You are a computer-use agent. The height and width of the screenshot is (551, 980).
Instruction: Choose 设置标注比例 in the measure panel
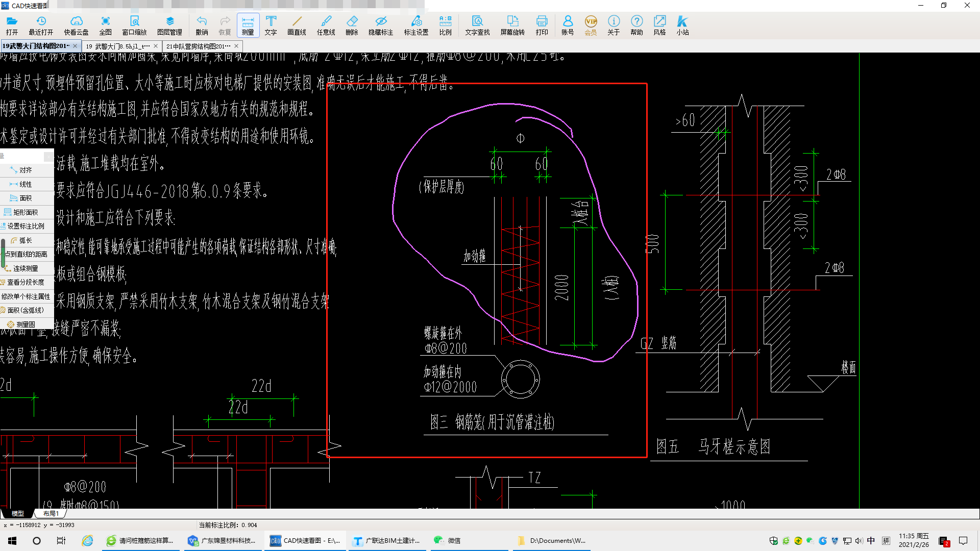(x=27, y=226)
